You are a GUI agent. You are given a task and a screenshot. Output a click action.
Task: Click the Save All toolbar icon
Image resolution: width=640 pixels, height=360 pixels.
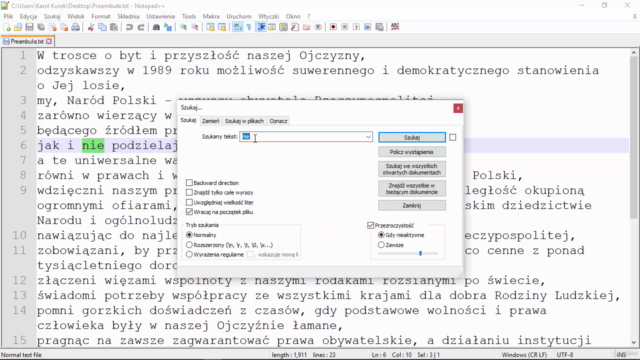(x=41, y=27)
